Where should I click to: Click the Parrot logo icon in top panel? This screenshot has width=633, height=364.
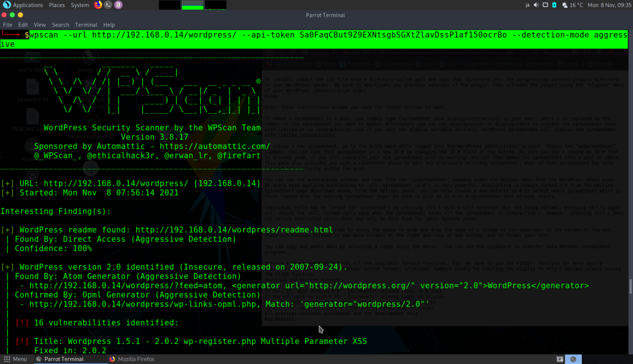tap(6, 5)
